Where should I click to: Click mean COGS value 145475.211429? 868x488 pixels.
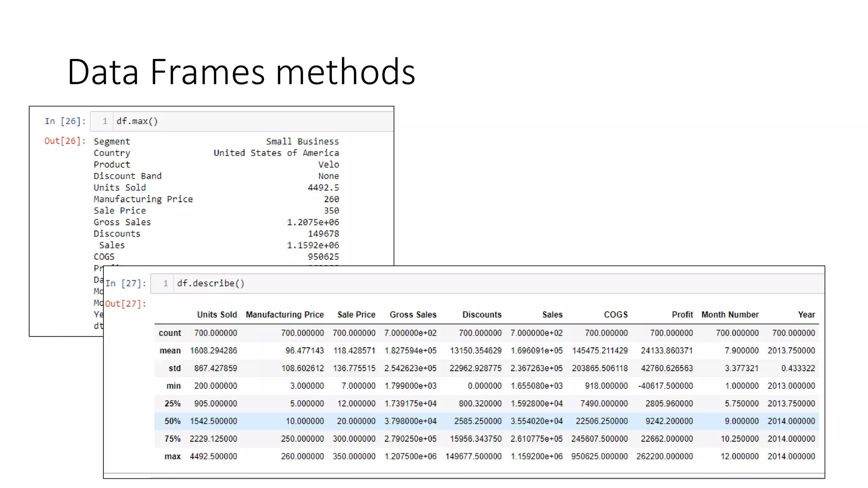point(600,351)
